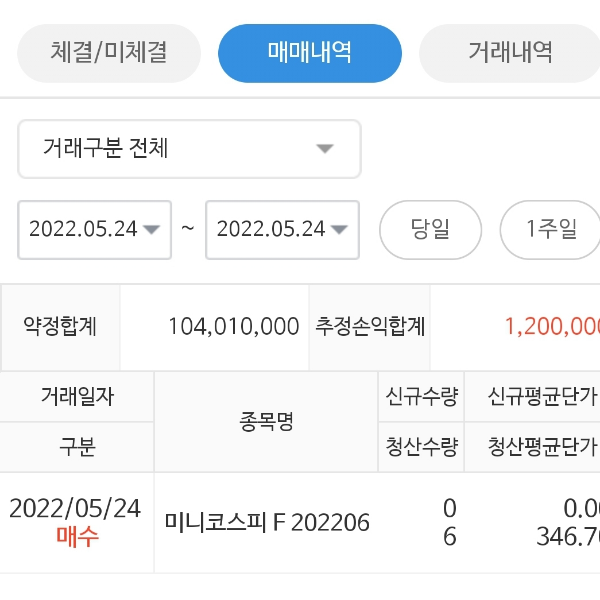Click the 종목명 column header
Screen dimensions: 600x600
click(x=266, y=421)
